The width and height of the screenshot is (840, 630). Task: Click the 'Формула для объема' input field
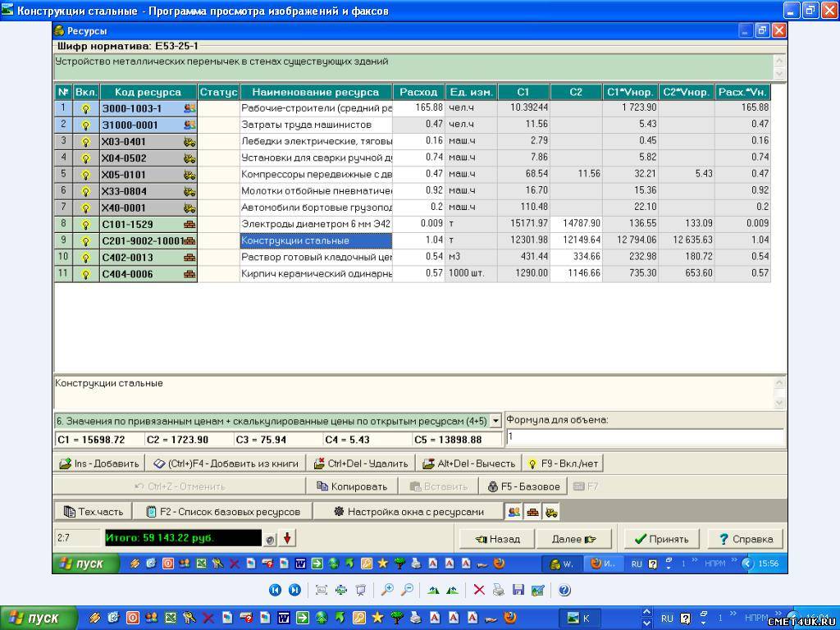coord(644,437)
